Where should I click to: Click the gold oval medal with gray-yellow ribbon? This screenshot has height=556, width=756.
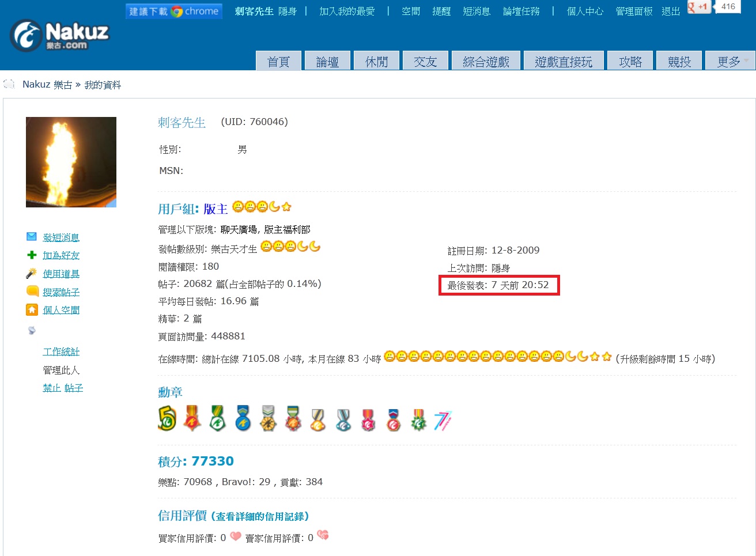(318, 419)
